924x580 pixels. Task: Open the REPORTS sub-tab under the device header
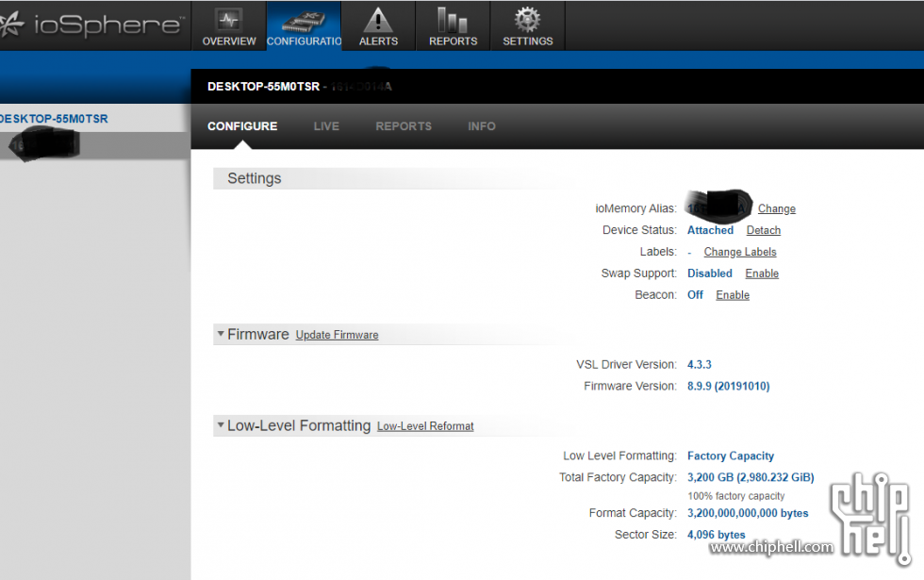click(x=404, y=126)
